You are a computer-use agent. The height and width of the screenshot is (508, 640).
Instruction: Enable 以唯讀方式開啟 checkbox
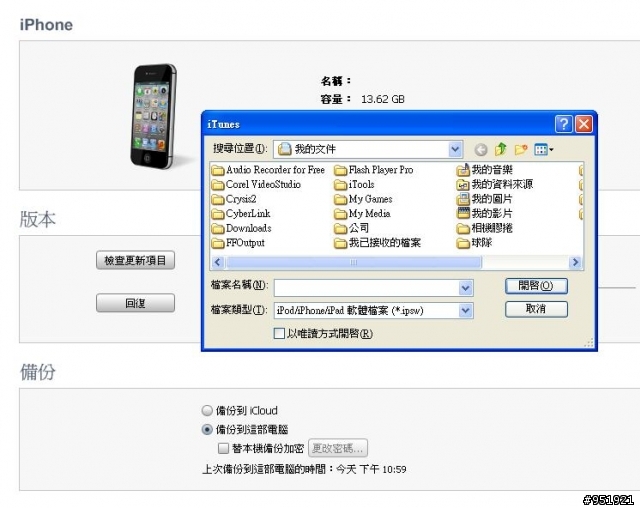(279, 333)
